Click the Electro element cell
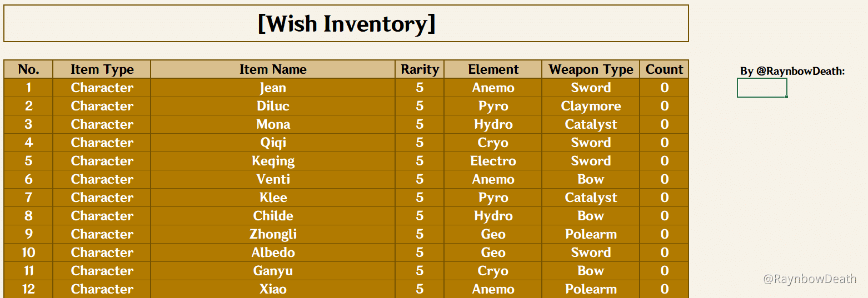This screenshot has height=298, width=868. pos(493,161)
